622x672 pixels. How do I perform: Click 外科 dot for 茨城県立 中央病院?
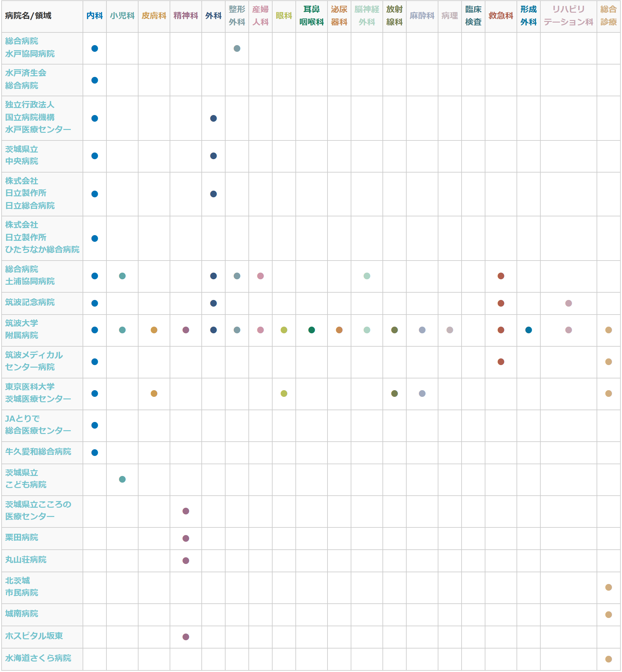[213, 156]
